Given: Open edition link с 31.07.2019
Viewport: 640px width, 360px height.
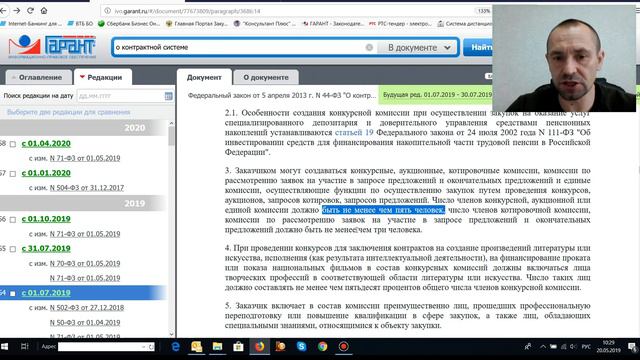Looking at the screenshot, I should (x=46, y=249).
